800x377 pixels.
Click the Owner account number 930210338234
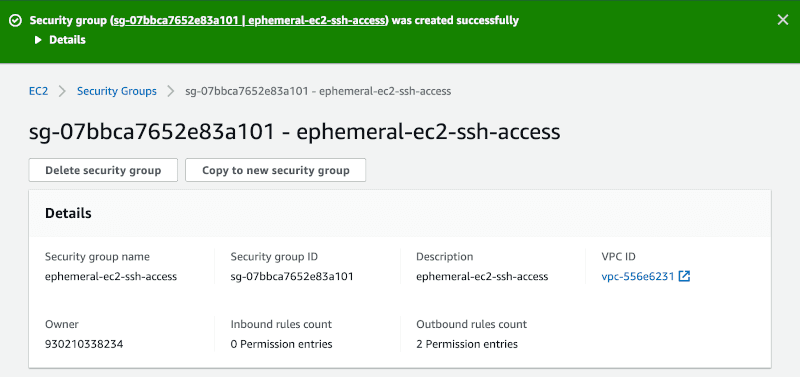coord(84,344)
